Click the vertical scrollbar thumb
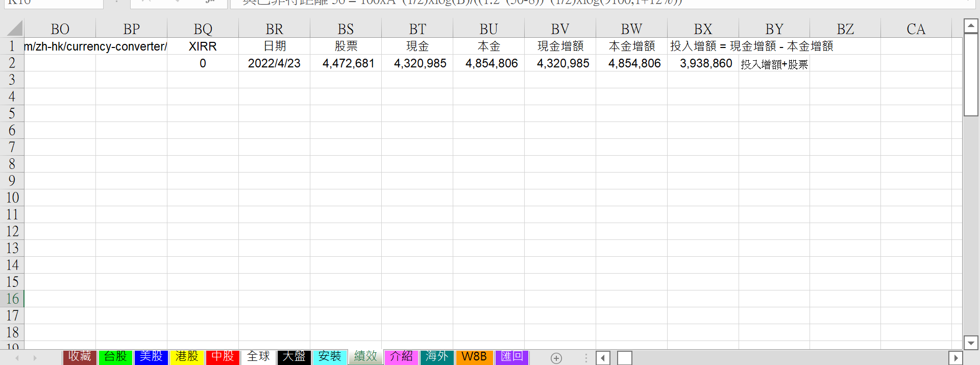Screen dimensions: 980x365 point(970,75)
